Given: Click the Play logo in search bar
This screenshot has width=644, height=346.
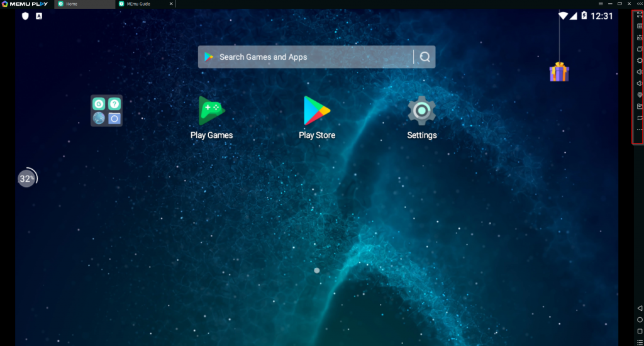Looking at the screenshot, I should point(209,57).
